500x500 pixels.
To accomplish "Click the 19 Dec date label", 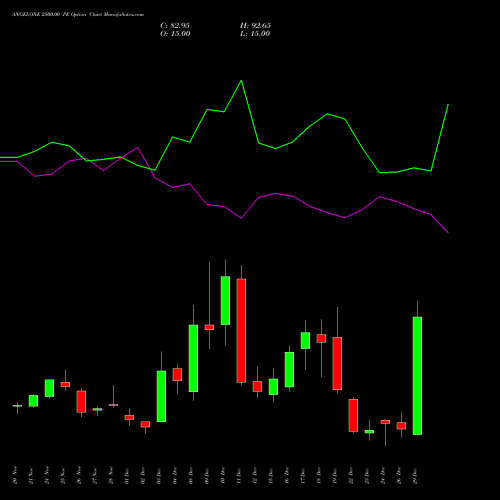I will click(335, 476).
